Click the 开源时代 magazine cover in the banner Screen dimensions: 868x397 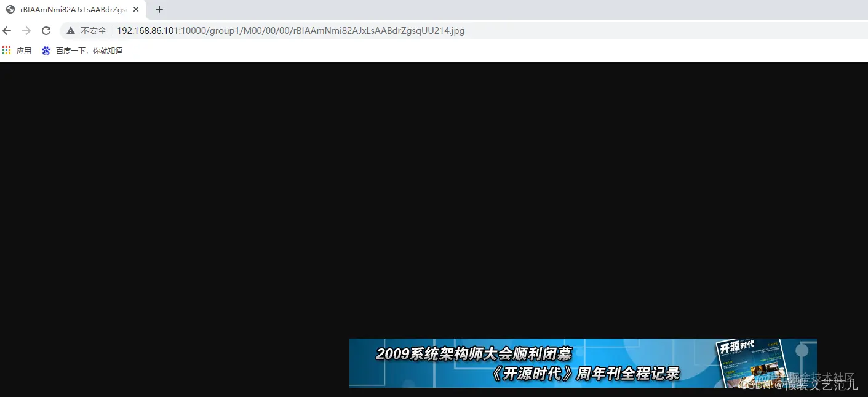[751, 362]
